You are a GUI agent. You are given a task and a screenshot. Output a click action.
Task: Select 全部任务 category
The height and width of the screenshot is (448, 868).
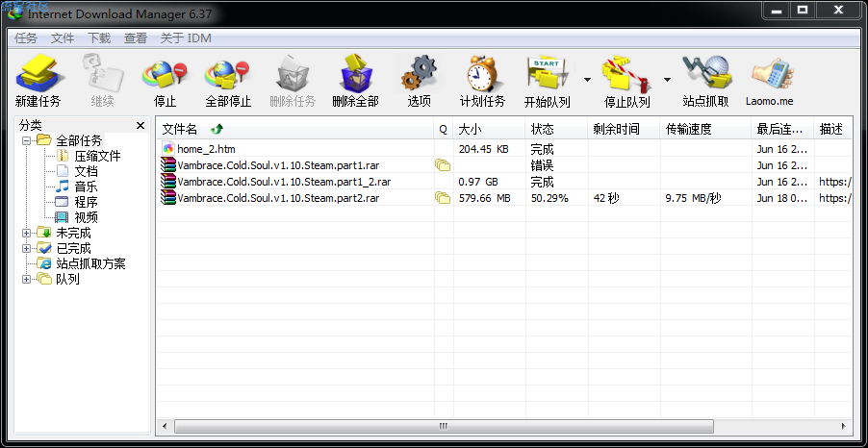pyautogui.click(x=79, y=140)
